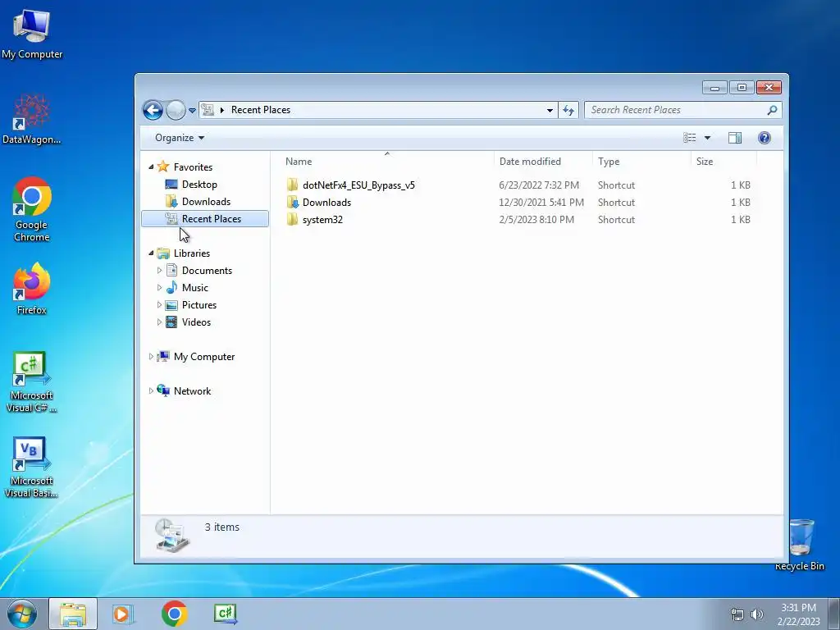The width and height of the screenshot is (840, 630).
Task: Open the Windows Start button
Action: click(22, 614)
